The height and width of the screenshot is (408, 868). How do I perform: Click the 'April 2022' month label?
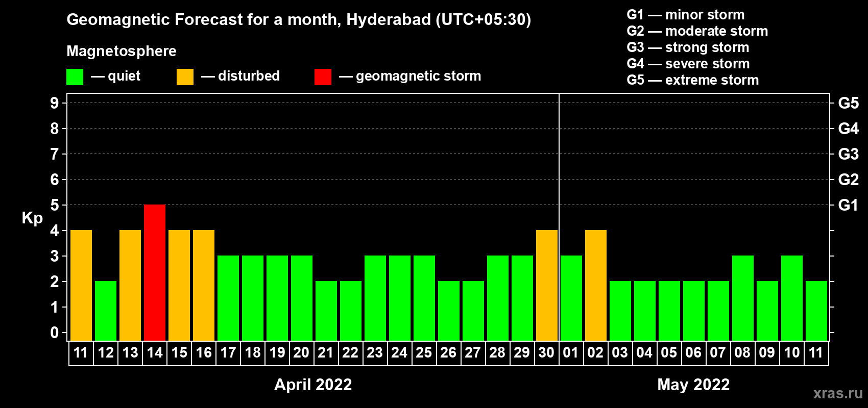coord(313,385)
